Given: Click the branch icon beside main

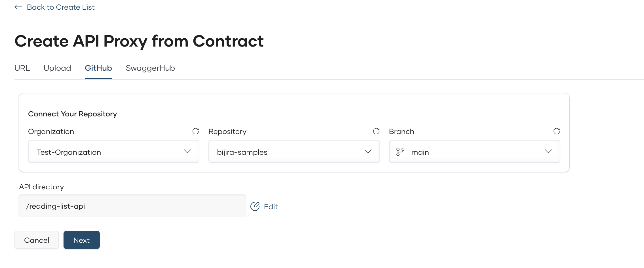Looking at the screenshot, I should tap(401, 151).
